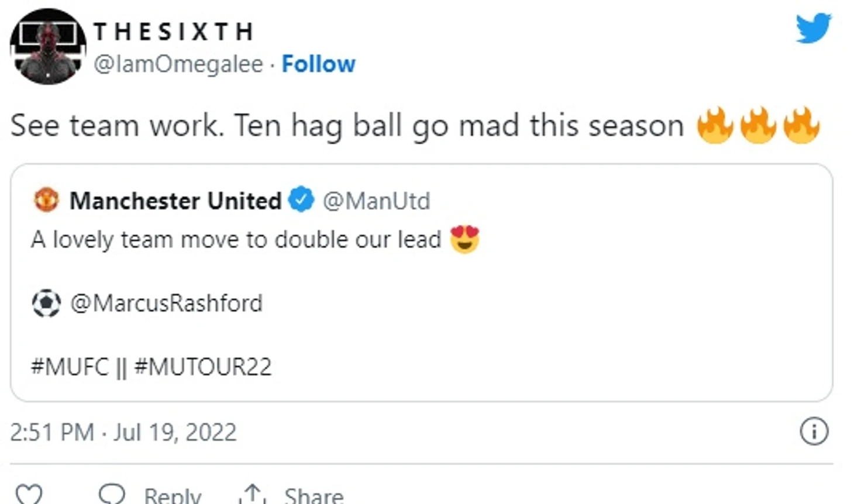Open the THESIXTH display name
This screenshot has width=854, height=504.
point(174,32)
